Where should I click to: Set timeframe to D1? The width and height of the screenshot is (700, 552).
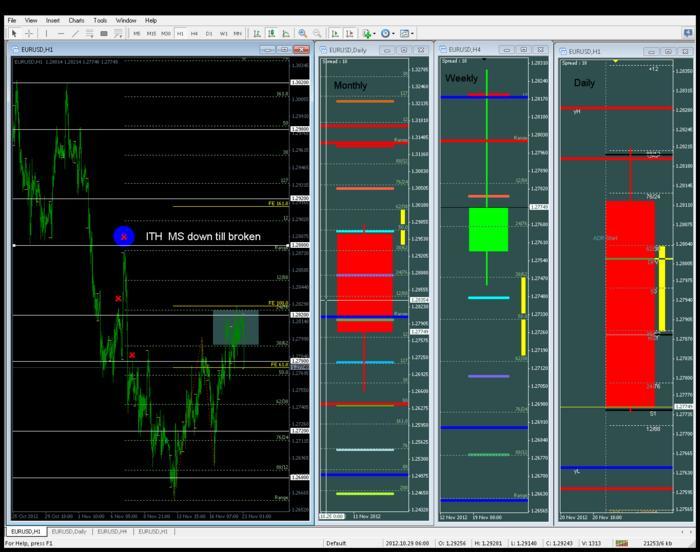coord(208,33)
